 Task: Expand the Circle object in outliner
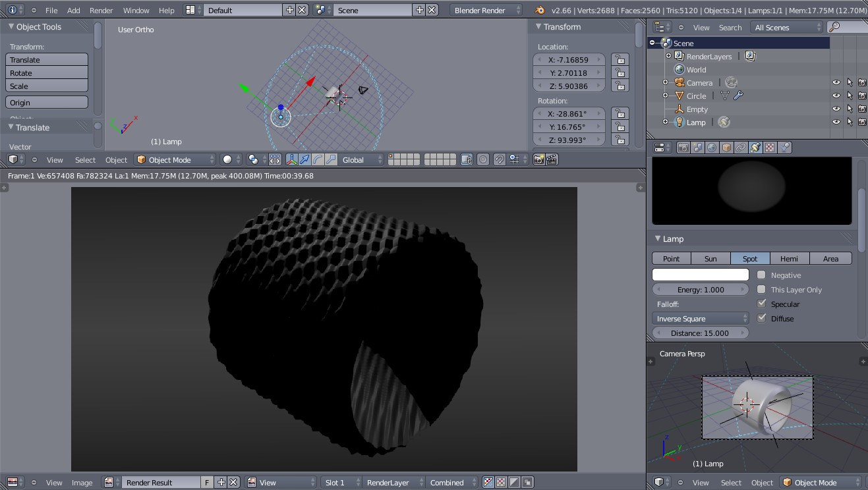coord(665,95)
